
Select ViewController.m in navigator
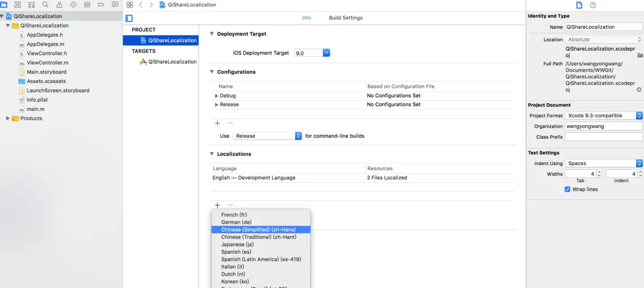pyautogui.click(x=47, y=63)
